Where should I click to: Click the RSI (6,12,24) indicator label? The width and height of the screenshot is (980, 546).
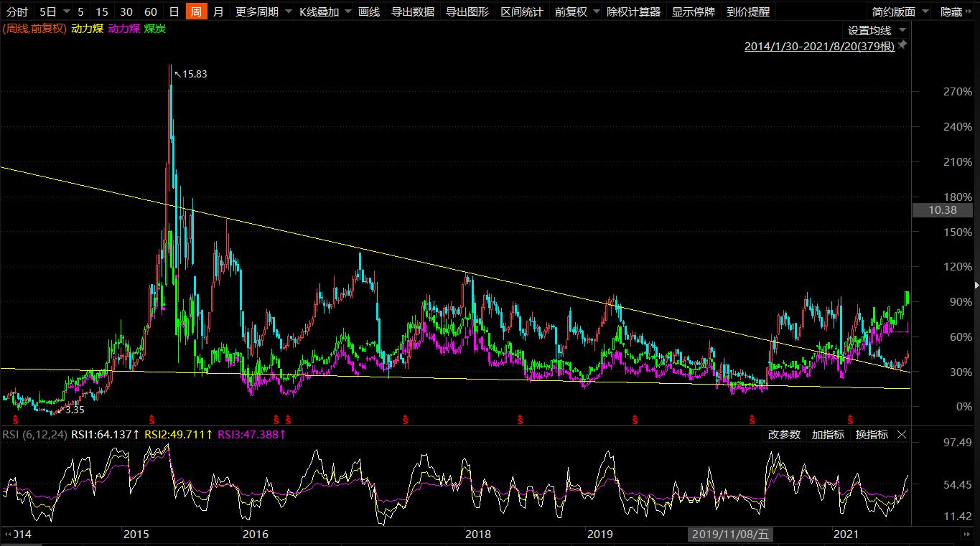tap(34, 435)
